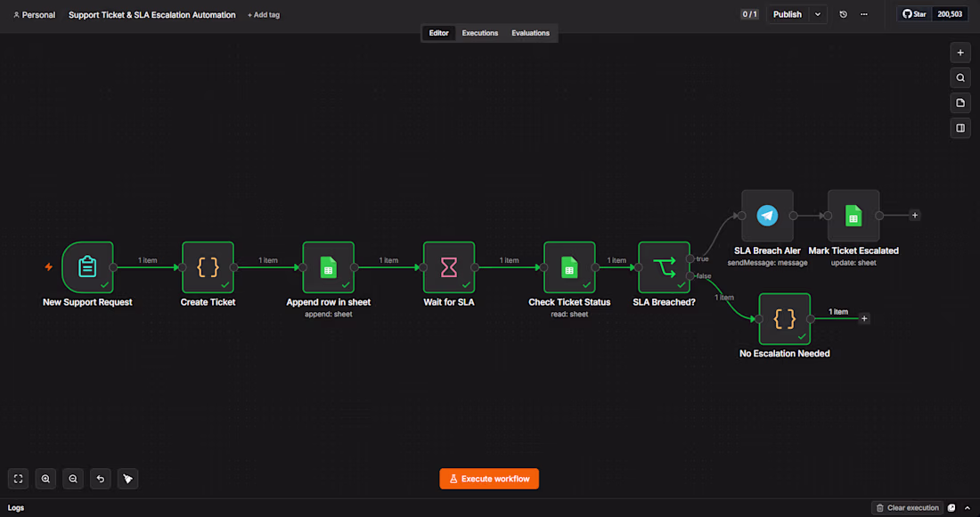Viewport: 980px width, 517px height.
Task: Click Add tag next to workflow name
Action: (264, 15)
